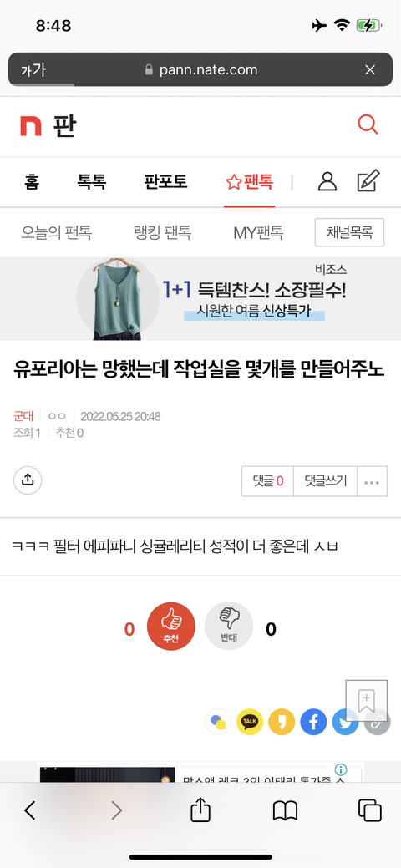The image size is (401, 868).
Task: Share post on Twitter icon
Action: tap(345, 722)
